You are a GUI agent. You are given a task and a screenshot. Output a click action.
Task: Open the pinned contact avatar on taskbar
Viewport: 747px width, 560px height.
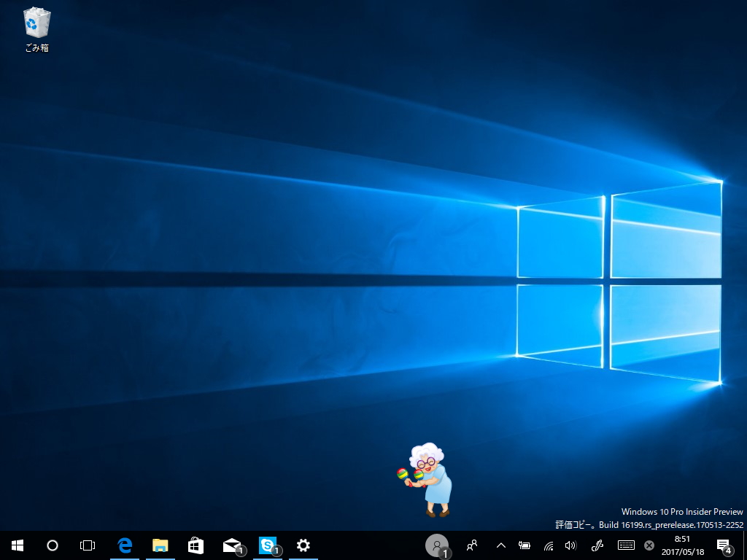click(x=438, y=546)
